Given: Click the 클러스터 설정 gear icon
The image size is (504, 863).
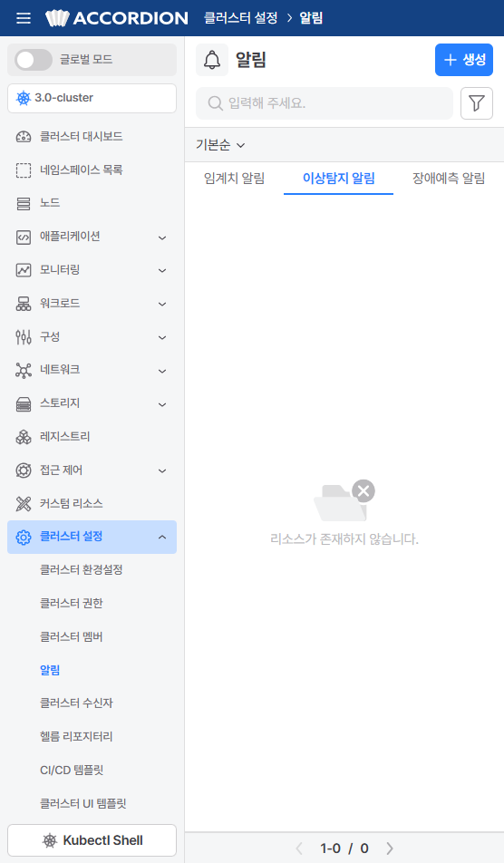Looking at the screenshot, I should (23, 538).
